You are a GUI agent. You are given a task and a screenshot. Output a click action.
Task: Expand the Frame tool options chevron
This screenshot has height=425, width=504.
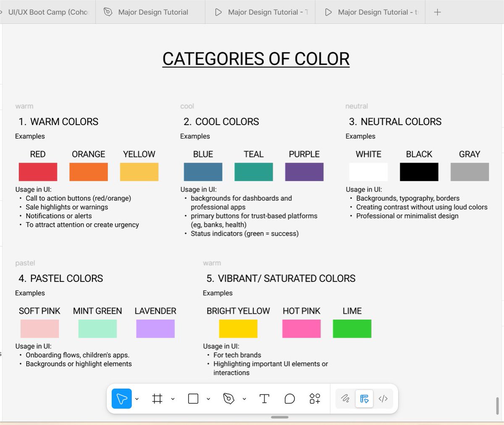(173, 399)
